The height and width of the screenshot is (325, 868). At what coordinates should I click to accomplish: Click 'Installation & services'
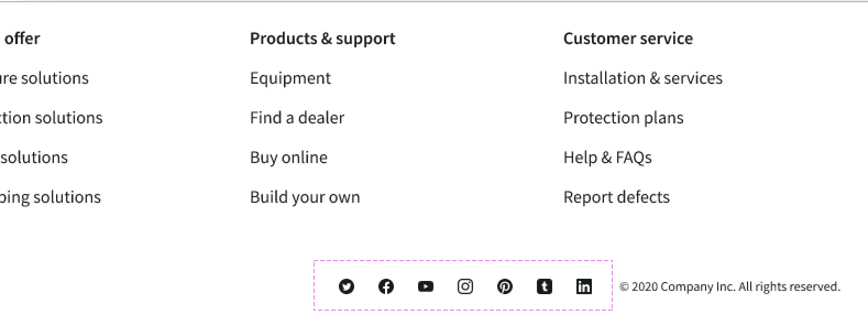tap(642, 78)
